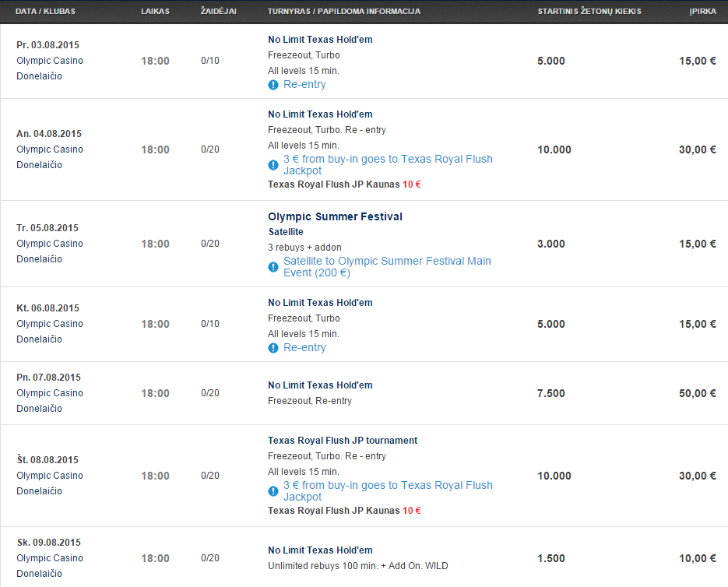Click the ŽAIDĖJAI column header

[218, 11]
